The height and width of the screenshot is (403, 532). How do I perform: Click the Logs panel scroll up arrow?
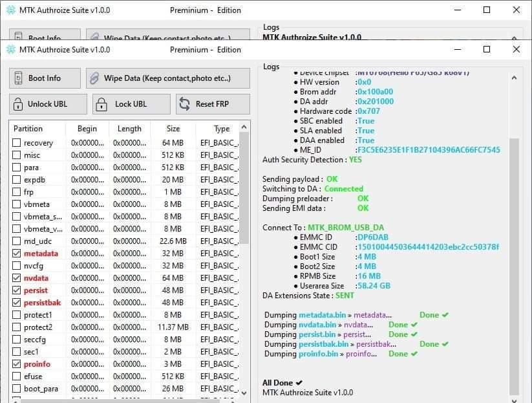point(515,78)
